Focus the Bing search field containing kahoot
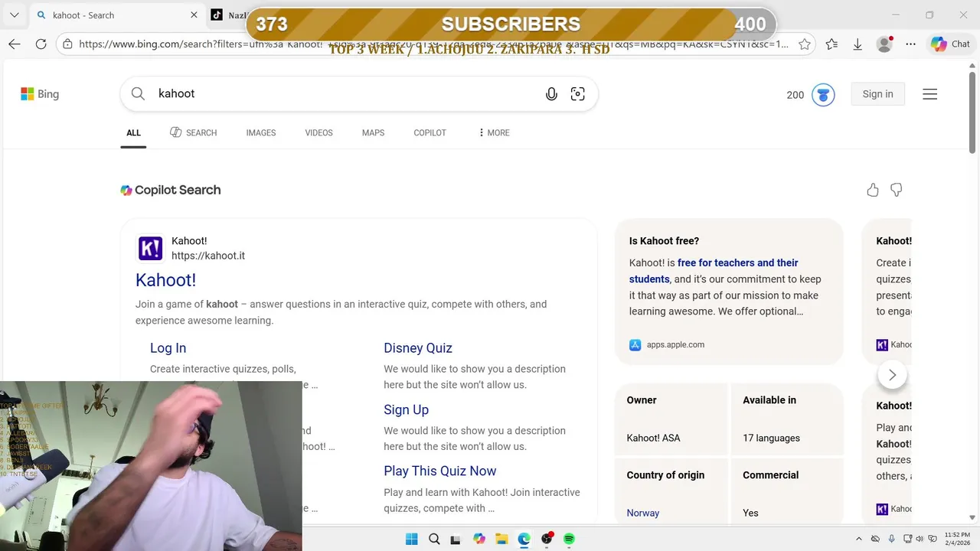Screen dimensions: 980x551 click(x=345, y=93)
